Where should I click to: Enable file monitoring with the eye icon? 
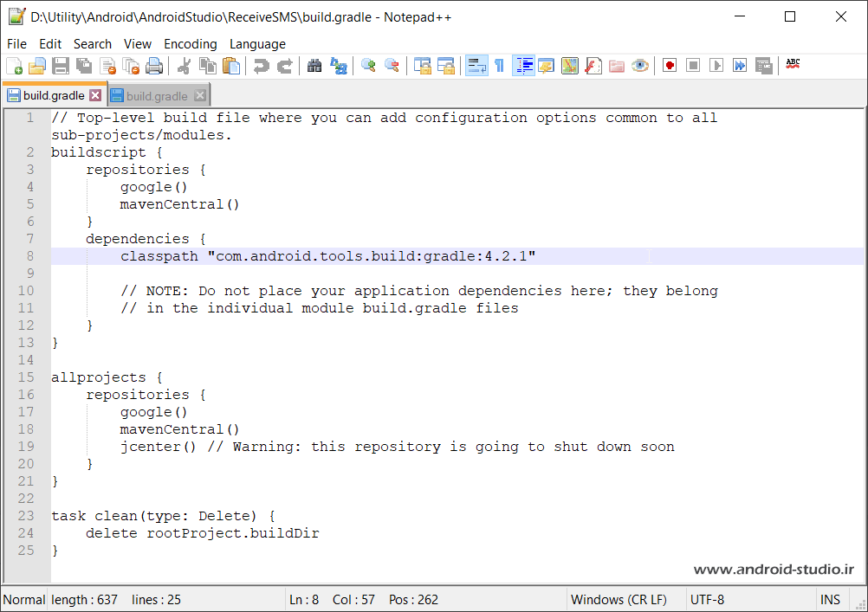(x=638, y=65)
